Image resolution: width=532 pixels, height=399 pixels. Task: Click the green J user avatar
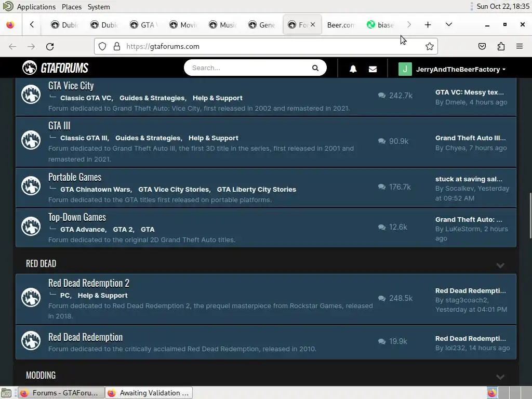tap(405, 69)
